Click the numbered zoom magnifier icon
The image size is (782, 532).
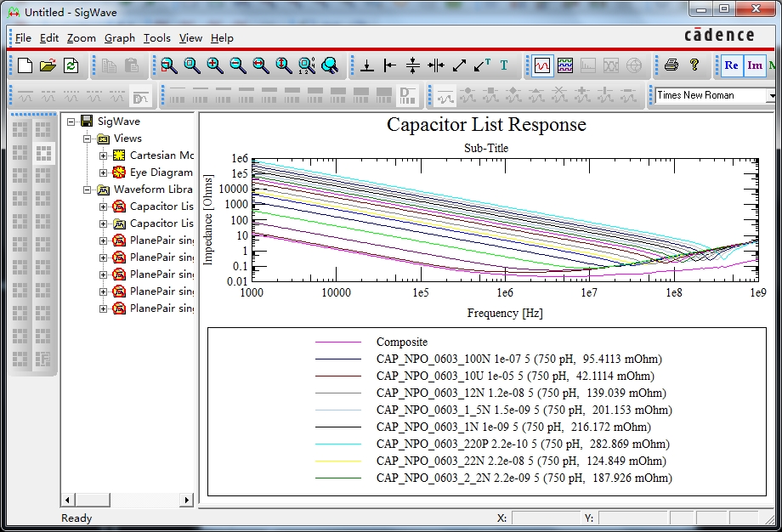click(307, 65)
